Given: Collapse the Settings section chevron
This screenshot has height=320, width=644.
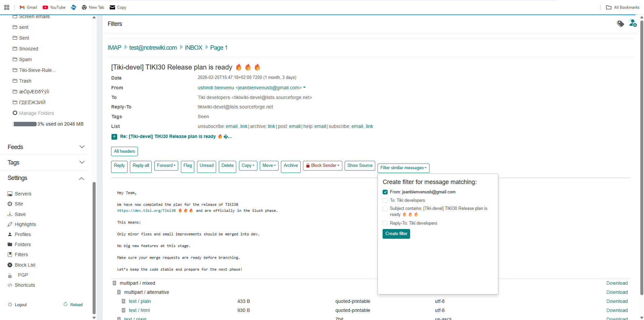Looking at the screenshot, I should (82, 178).
